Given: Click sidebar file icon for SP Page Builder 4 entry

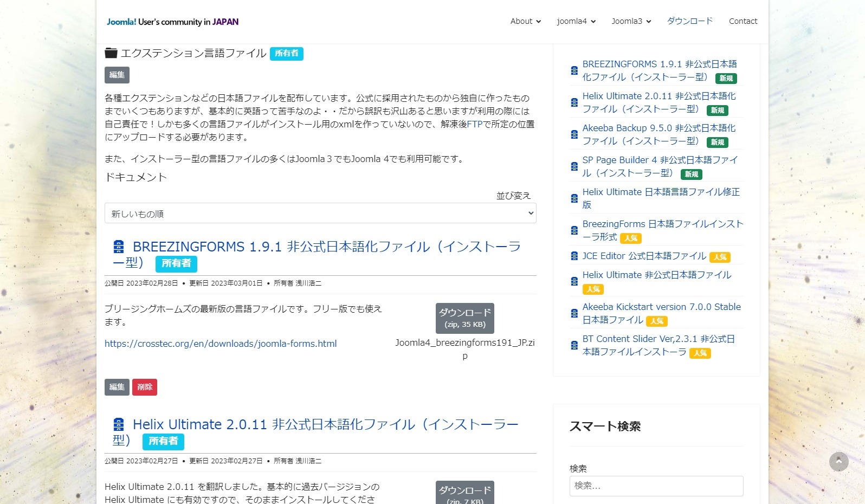Looking at the screenshot, I should point(574,166).
